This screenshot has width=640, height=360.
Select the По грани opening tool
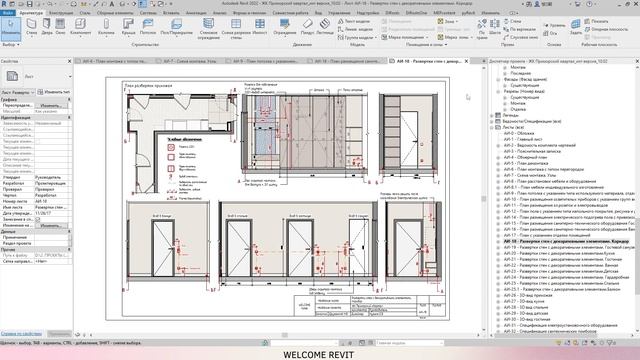482,29
